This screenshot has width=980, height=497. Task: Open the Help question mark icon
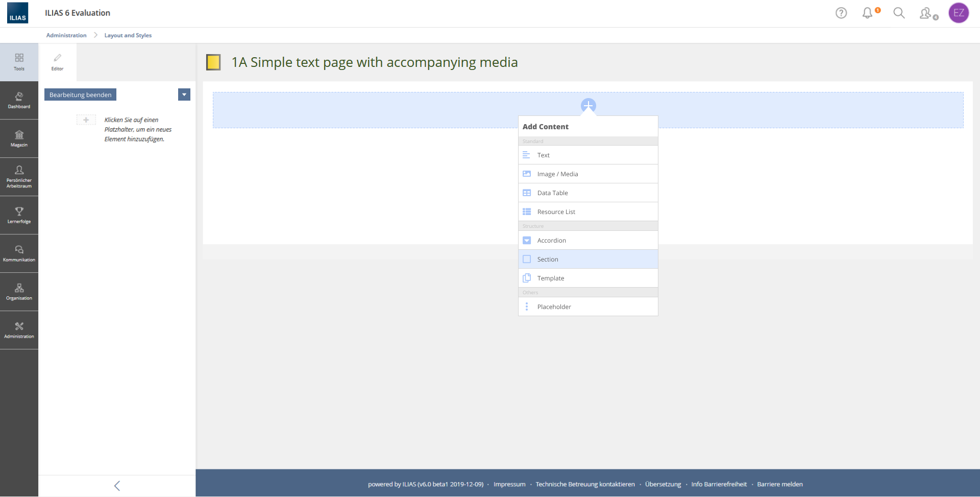click(841, 13)
